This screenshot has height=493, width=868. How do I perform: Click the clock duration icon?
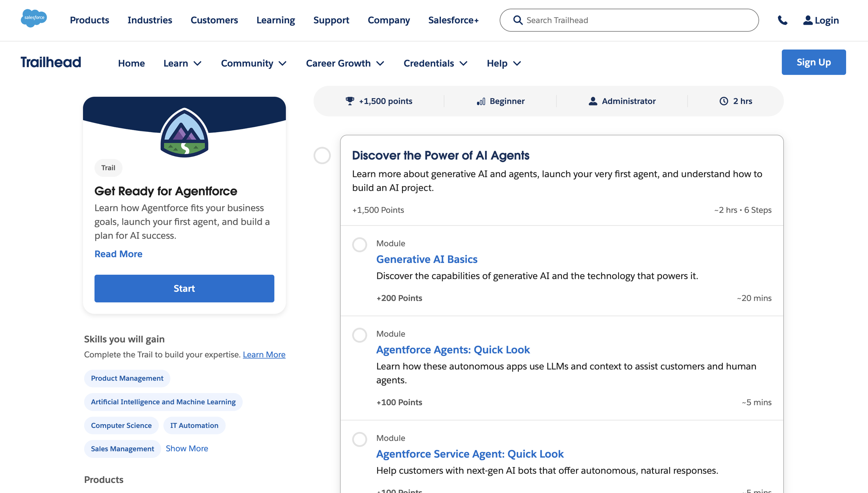(x=724, y=101)
